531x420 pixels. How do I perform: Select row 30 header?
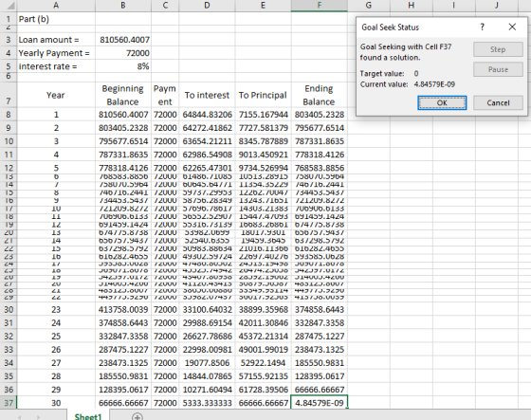[9, 310]
